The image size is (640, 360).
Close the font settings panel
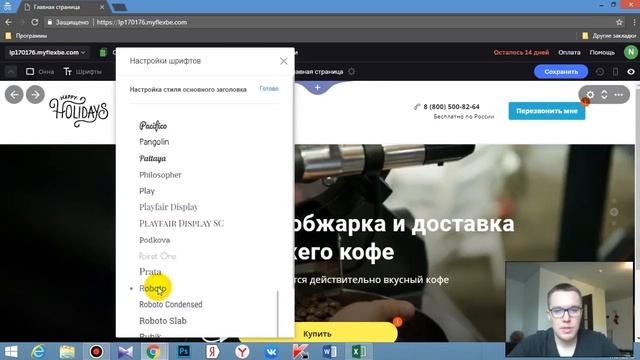284,61
